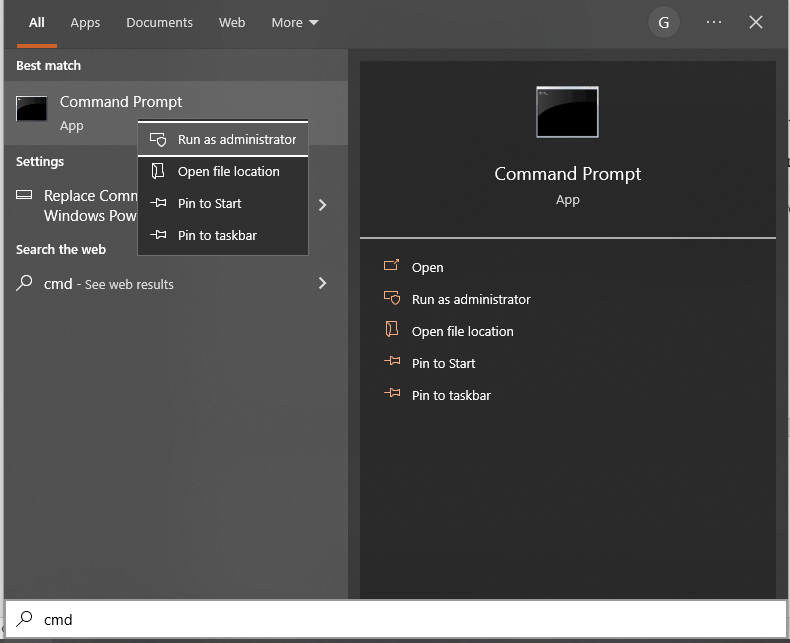Click the Command Prompt title in details pane
Screen dimensions: 790x643
point(567,174)
